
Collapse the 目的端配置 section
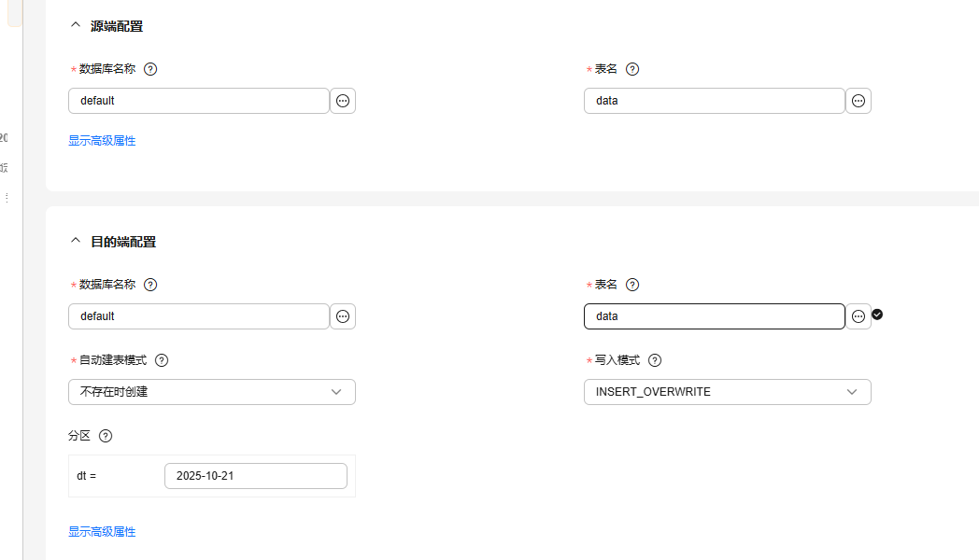tap(76, 241)
